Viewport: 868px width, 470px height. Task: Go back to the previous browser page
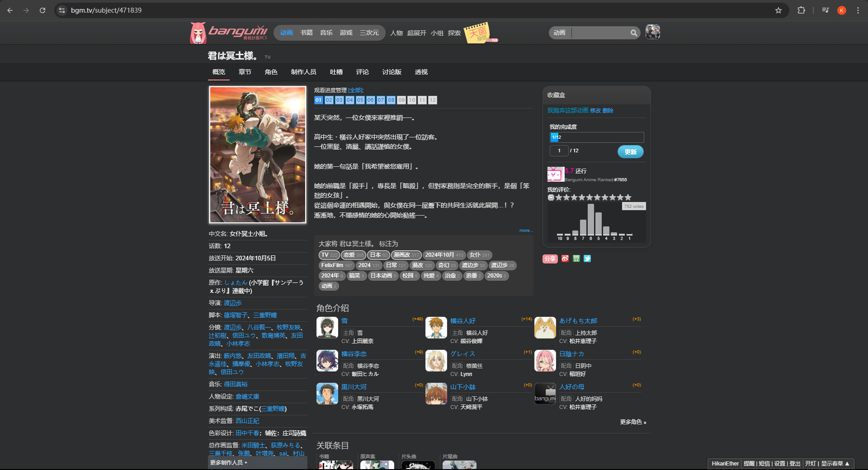10,10
